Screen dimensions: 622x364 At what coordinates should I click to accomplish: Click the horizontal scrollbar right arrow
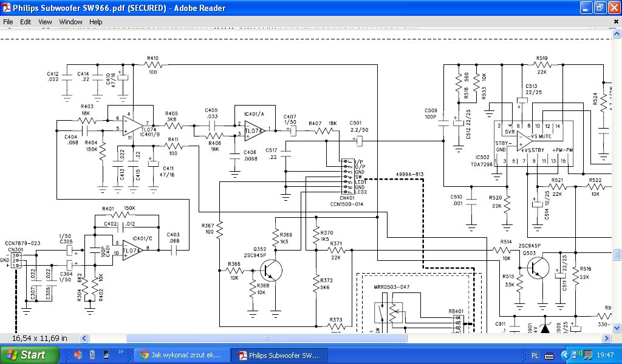point(606,339)
